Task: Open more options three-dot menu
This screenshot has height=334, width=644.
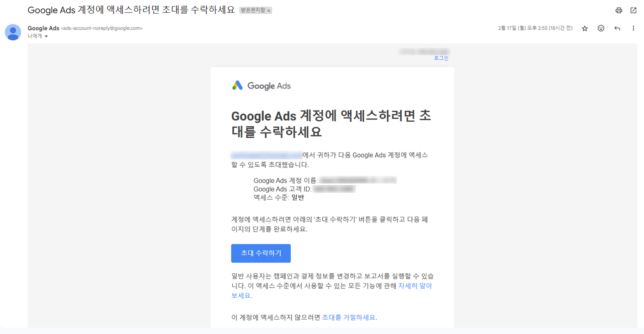Action: click(633, 28)
